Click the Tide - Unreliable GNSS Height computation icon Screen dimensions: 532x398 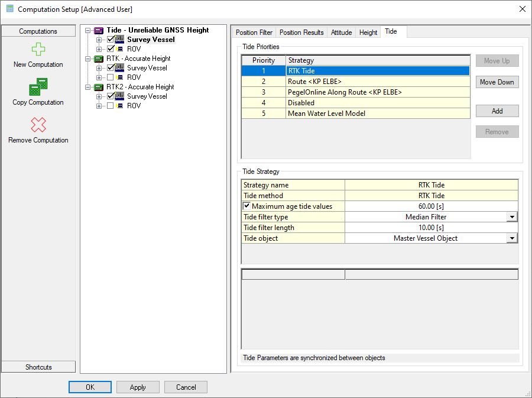pos(98,31)
